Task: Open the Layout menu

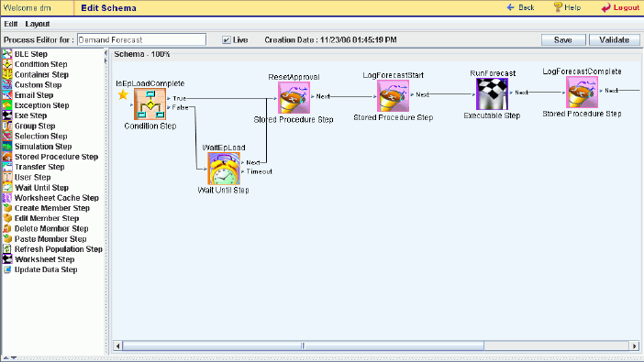Action: [x=38, y=24]
